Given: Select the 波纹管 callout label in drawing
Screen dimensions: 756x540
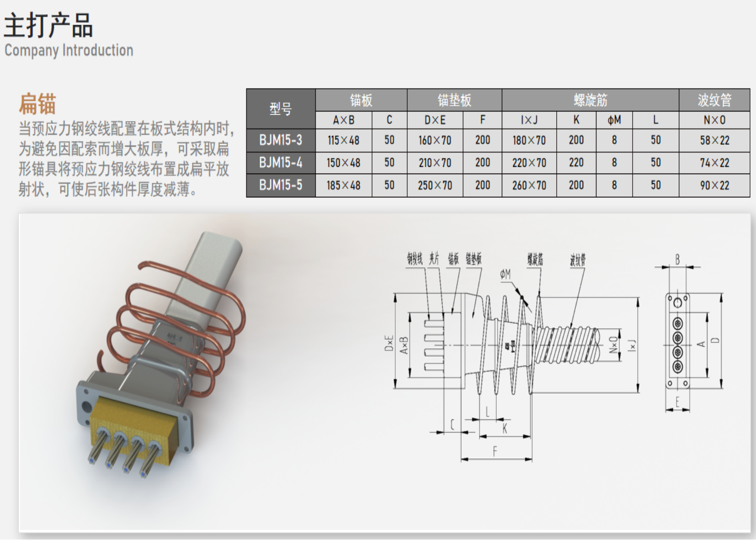Looking at the screenshot, I should 578,260.
